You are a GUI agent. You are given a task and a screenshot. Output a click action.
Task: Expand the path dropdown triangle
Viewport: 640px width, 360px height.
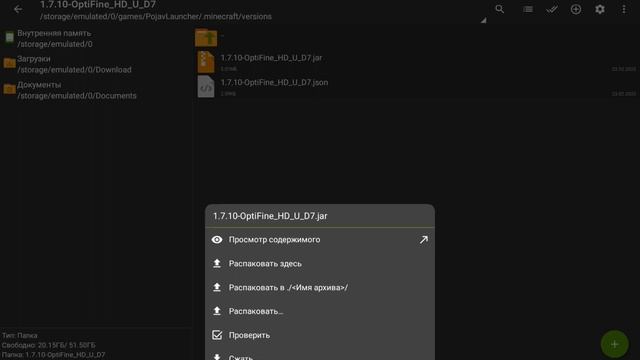[x=484, y=20]
